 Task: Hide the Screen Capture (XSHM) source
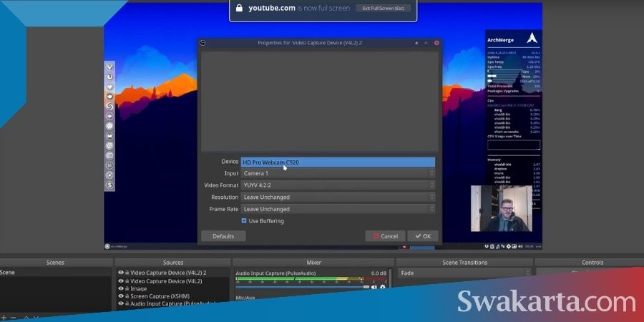121,296
